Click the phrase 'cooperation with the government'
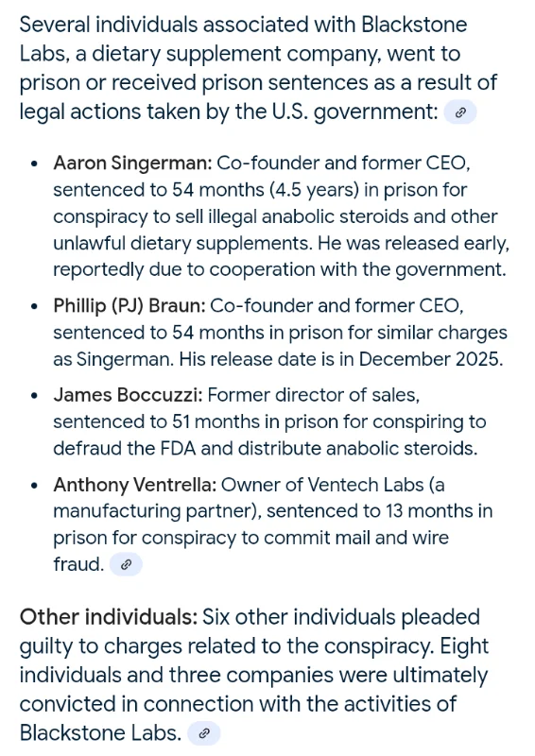 [x=356, y=270]
